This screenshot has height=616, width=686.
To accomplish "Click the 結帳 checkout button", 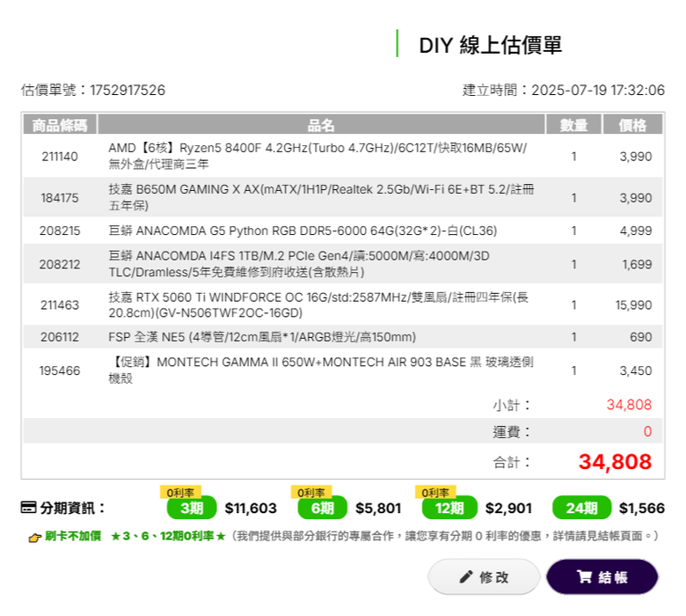I will point(602,576).
